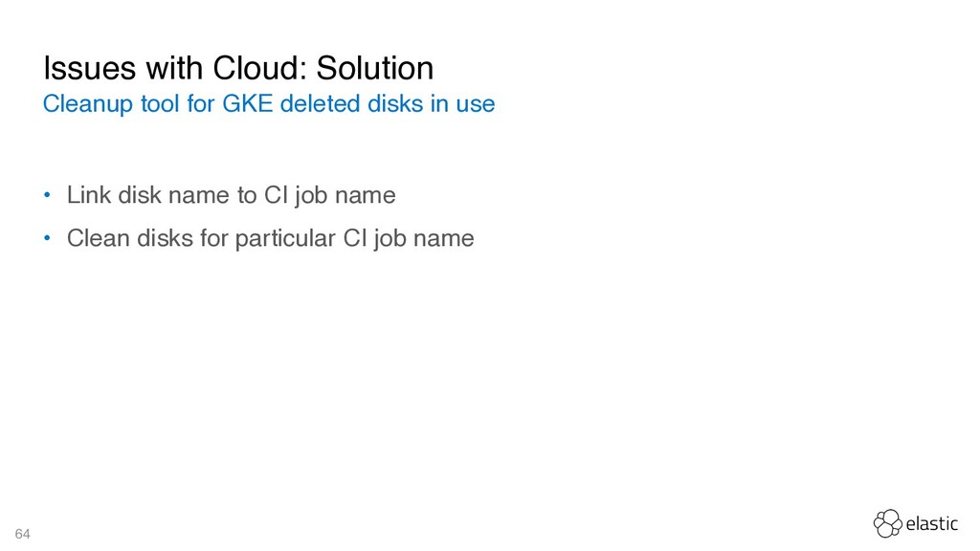Screen dimensions: 980x551
Task: Click the 'Issues with Cloud: Solution' title
Action: click(238, 68)
